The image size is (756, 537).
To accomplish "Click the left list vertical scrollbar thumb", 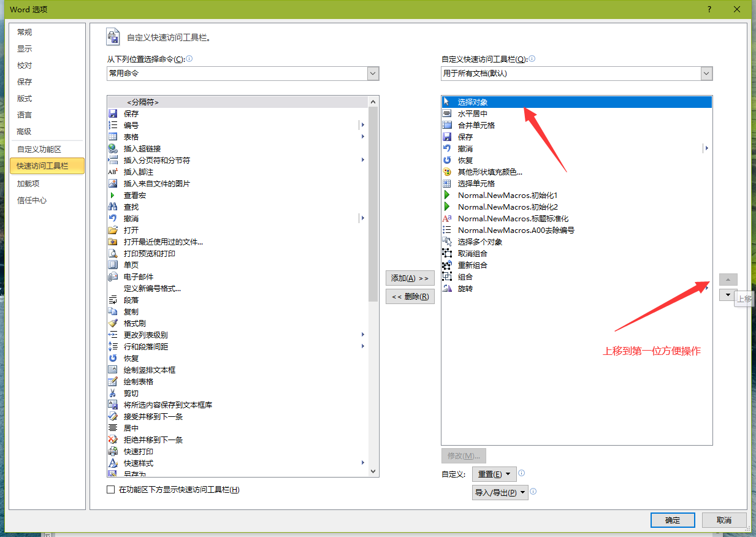I will tap(373, 204).
